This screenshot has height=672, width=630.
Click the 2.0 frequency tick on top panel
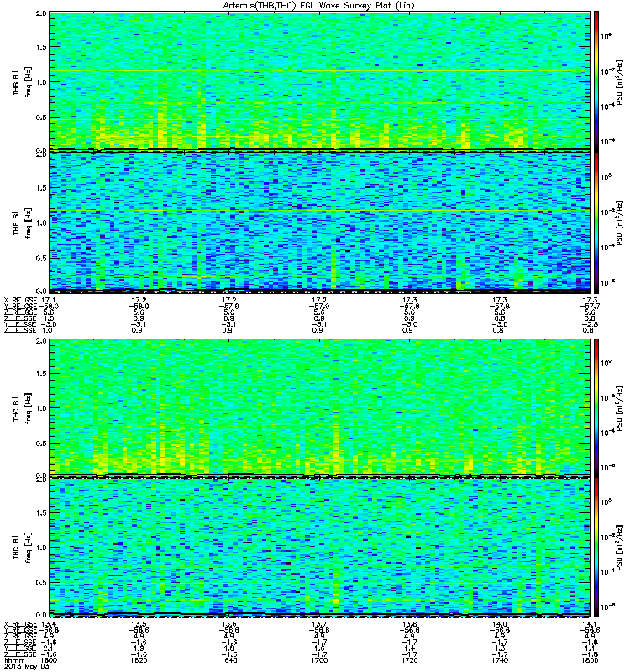point(41,13)
